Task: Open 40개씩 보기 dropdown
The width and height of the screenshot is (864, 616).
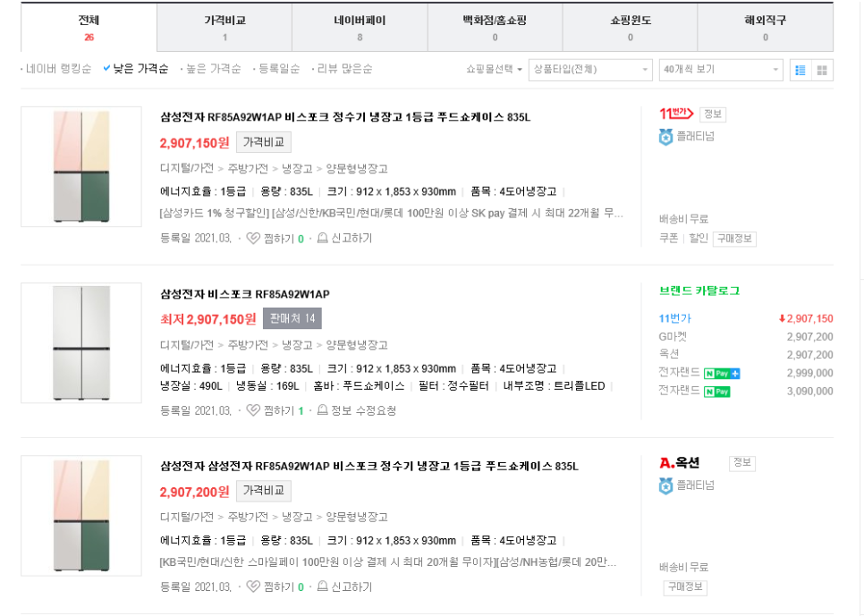Action: coord(721,70)
